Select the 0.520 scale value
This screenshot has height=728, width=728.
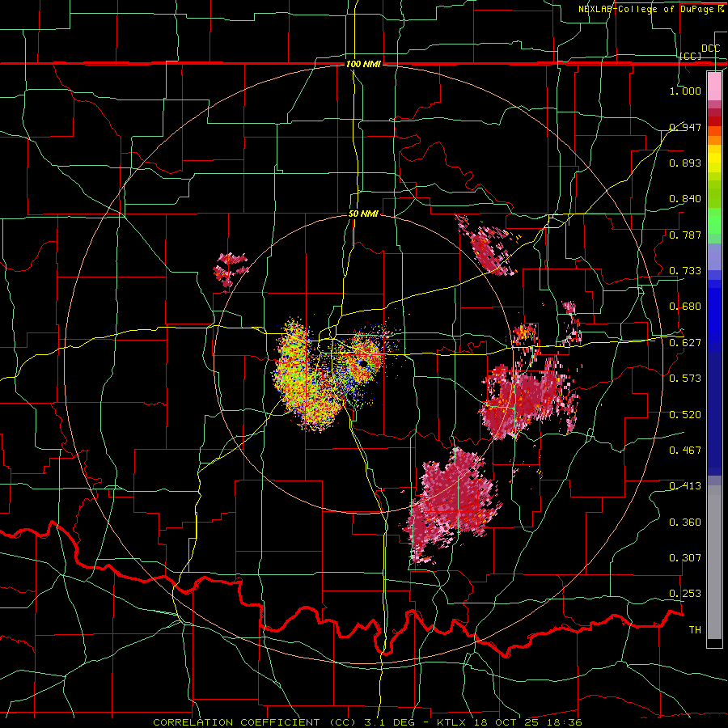685,415
